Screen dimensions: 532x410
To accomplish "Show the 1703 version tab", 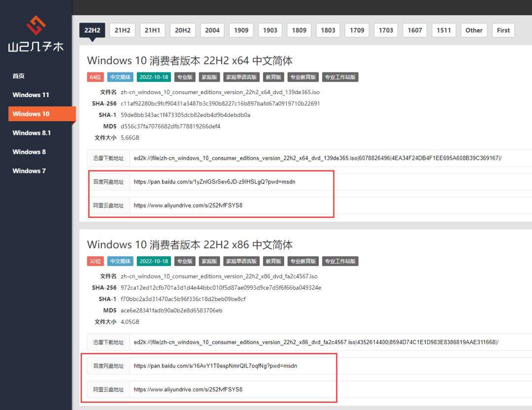I will point(386,30).
